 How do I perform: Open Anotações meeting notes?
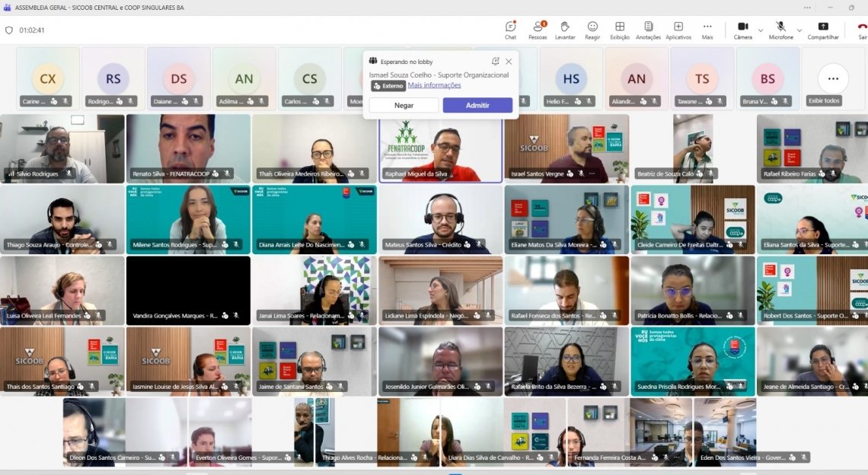click(x=648, y=30)
